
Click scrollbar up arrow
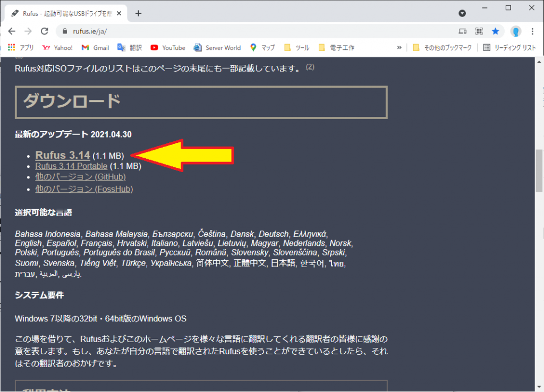pos(539,62)
